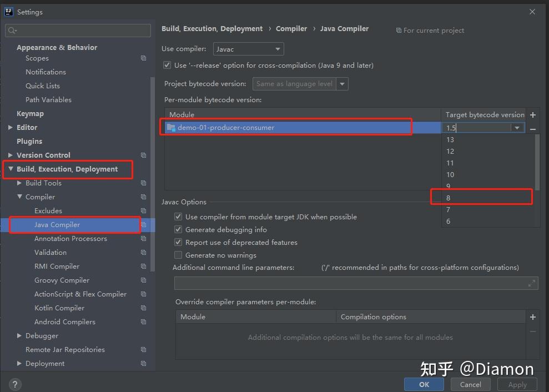Screen dimensions: 549x392
Task: Click the module icon beside demo-01-producer-consumer
Action: pyautogui.click(x=170, y=127)
